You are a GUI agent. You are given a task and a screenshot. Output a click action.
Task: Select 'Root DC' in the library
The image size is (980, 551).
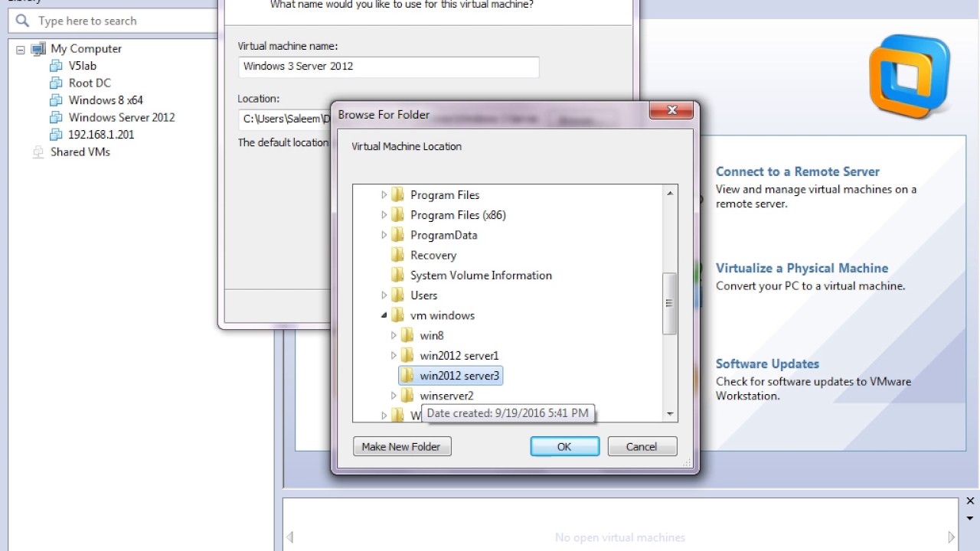(x=90, y=83)
